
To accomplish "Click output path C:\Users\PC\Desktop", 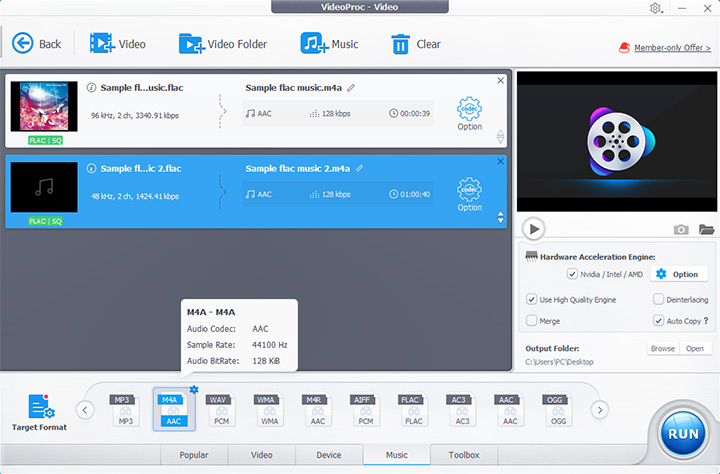I will tap(559, 362).
